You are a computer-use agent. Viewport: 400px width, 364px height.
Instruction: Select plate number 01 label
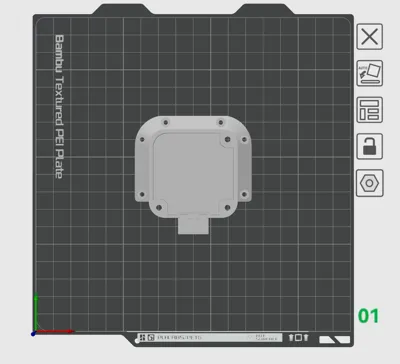pos(368,316)
